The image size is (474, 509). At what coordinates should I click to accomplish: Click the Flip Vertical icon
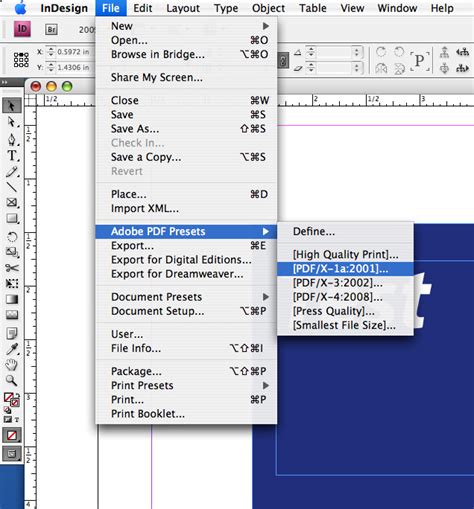point(399,69)
